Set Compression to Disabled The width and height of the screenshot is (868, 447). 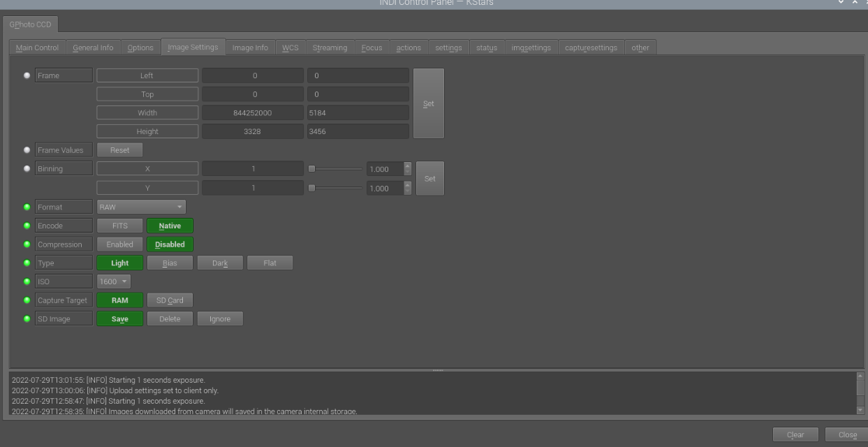tap(170, 244)
